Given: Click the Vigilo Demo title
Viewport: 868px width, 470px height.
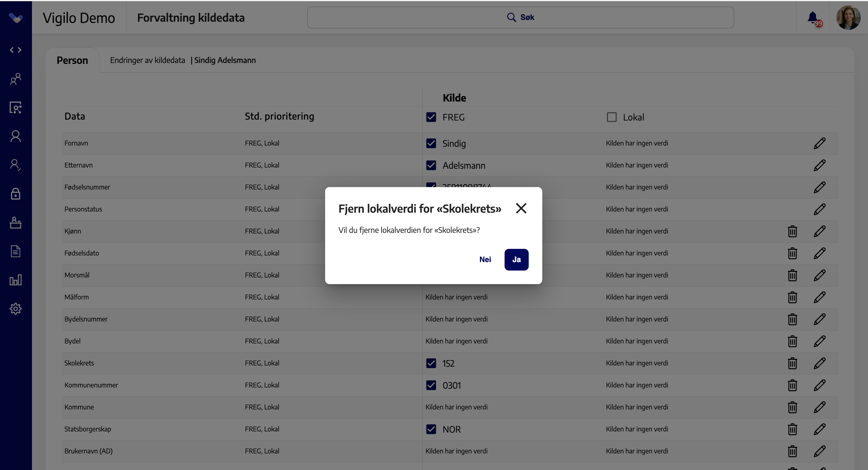Looking at the screenshot, I should coord(79,18).
